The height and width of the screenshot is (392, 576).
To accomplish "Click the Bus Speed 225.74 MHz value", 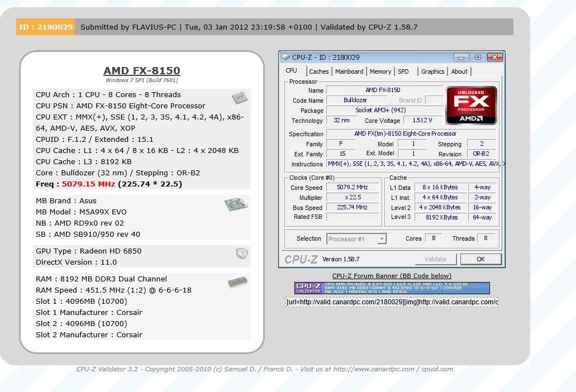I will coord(353,207).
